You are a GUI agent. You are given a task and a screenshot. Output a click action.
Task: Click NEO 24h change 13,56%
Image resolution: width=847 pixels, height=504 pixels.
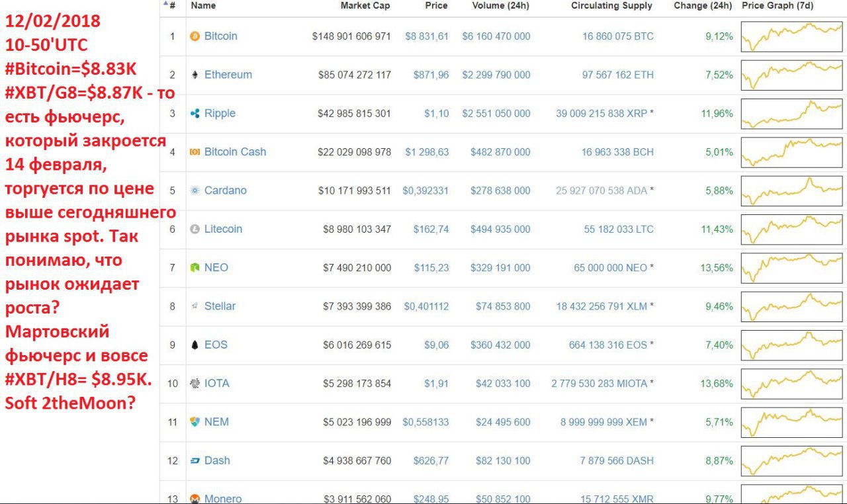coord(717,268)
